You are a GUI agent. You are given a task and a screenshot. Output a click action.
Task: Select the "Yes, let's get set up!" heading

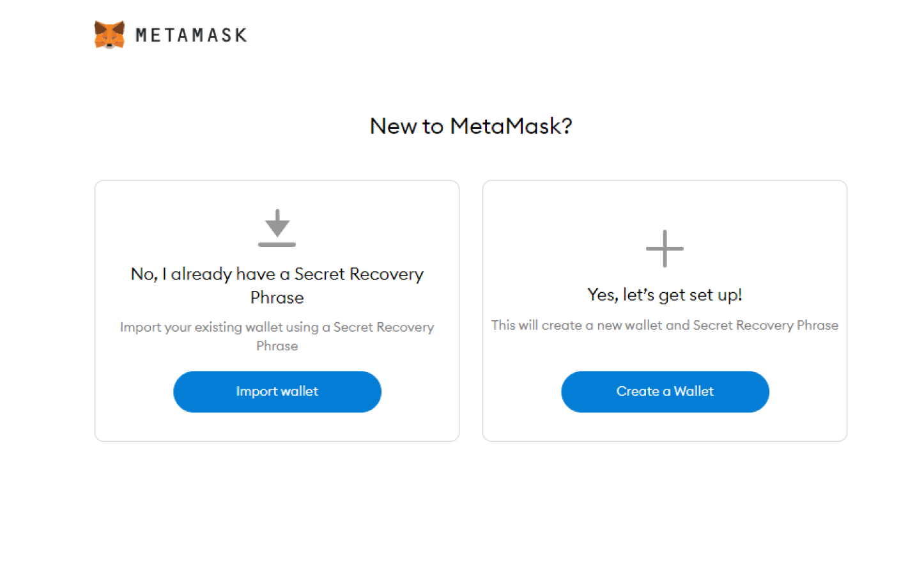[665, 295]
